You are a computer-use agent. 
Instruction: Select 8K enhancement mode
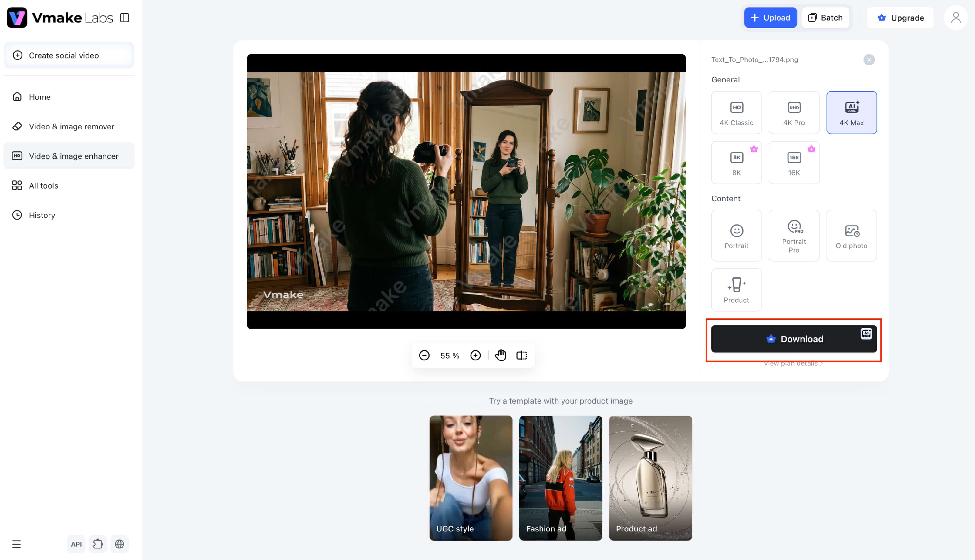click(x=737, y=163)
